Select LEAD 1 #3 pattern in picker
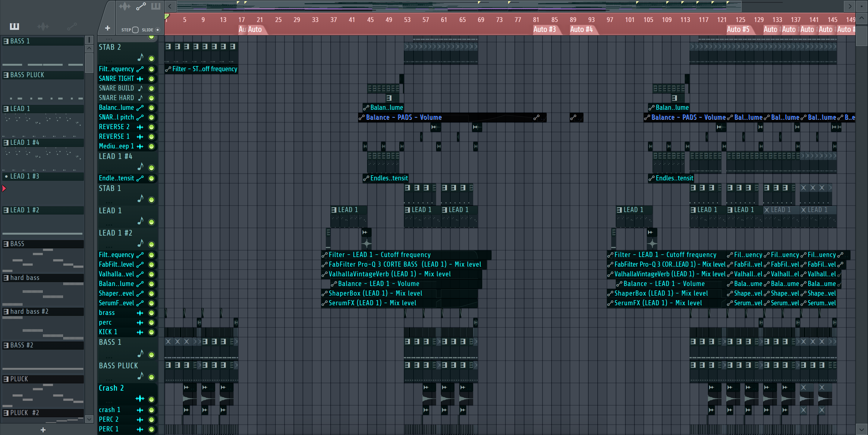The width and height of the screenshot is (868, 435). point(43,176)
